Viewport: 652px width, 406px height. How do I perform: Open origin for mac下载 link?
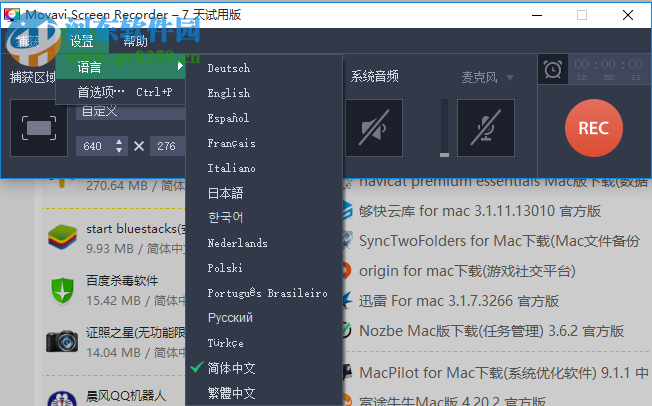point(467,271)
